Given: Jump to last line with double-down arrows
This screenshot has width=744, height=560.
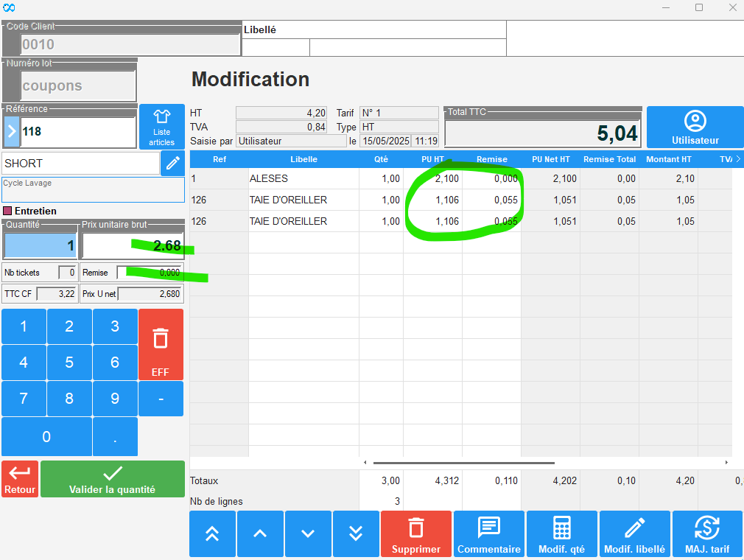Looking at the screenshot, I should coord(356,533).
